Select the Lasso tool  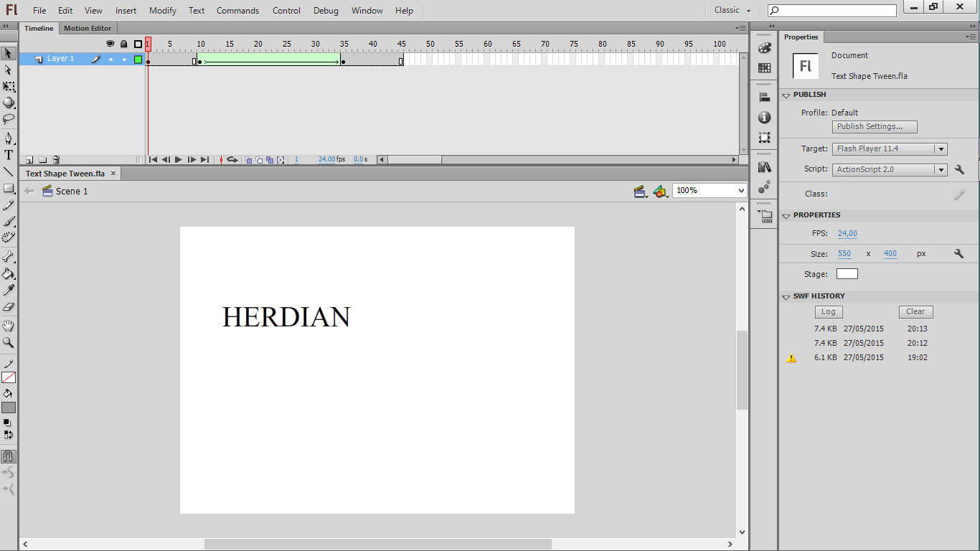tap(9, 119)
